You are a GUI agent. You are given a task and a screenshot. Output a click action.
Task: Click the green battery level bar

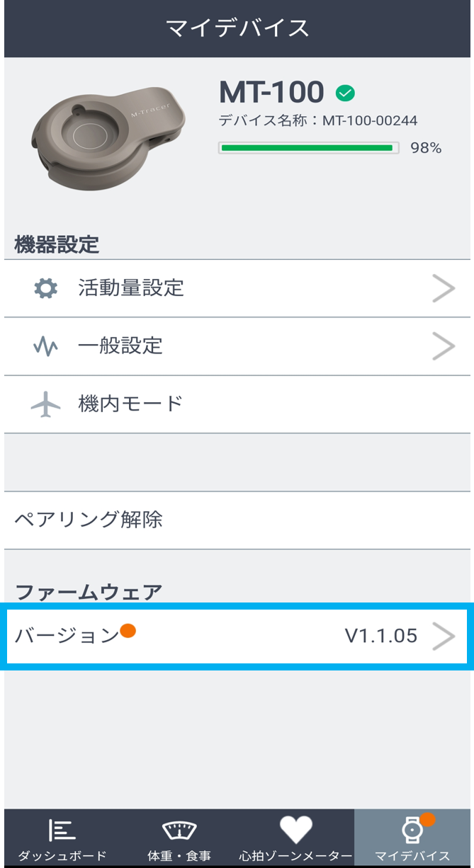coord(307,148)
